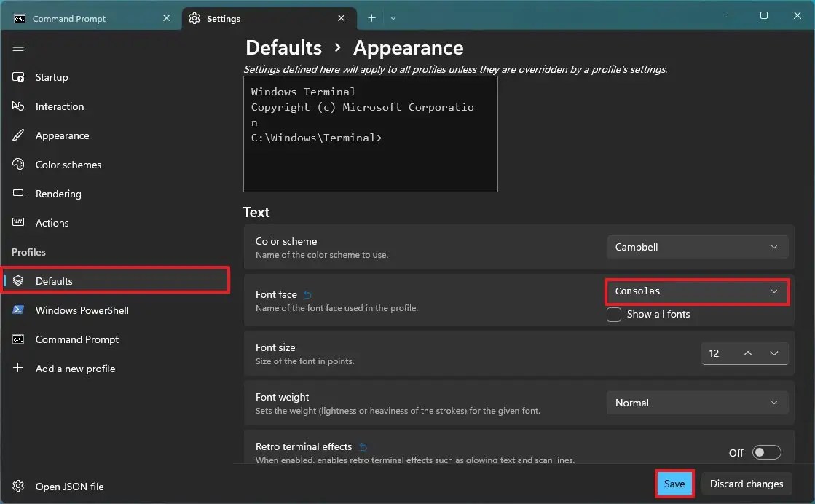815x504 pixels.
Task: Switch to the Command Prompt tab
Action: point(69,18)
